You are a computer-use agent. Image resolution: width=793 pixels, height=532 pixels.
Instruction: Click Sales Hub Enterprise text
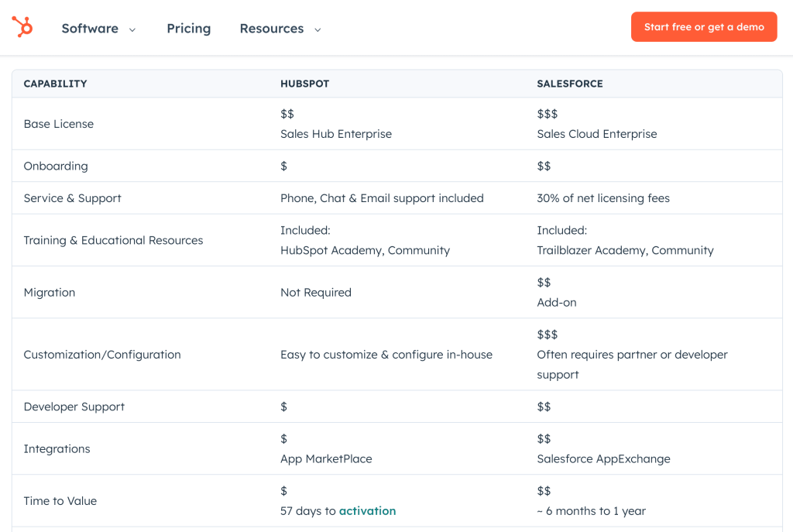(336, 134)
